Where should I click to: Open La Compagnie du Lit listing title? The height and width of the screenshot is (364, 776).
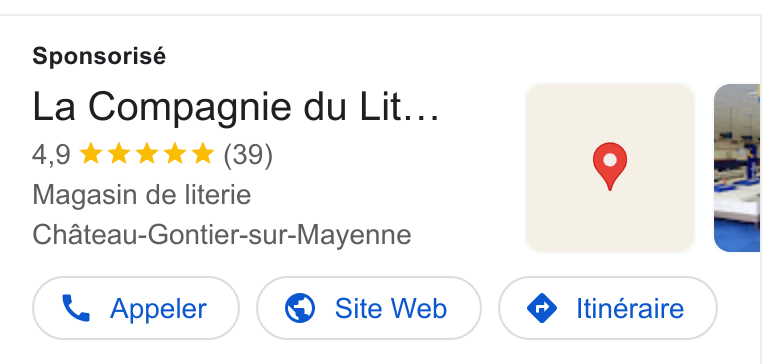point(236,107)
